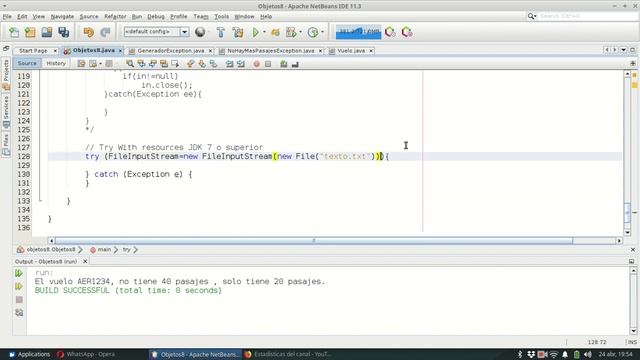The image size is (640, 360).
Task: Click the Open Project toolbar icon
Action: 47,32
